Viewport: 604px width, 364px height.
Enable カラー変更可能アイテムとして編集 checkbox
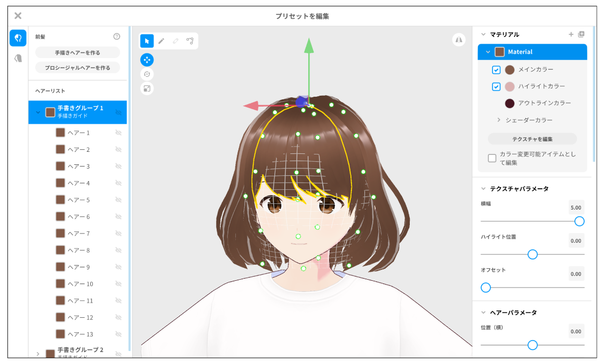point(492,158)
